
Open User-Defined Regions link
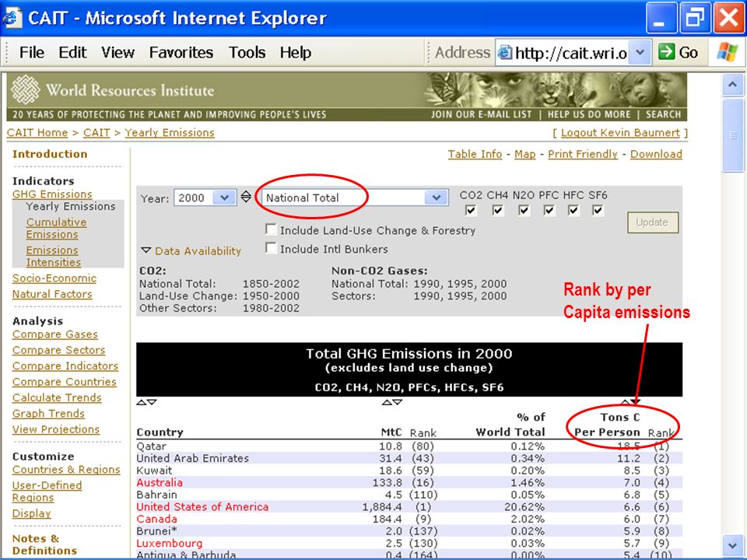click(47, 492)
